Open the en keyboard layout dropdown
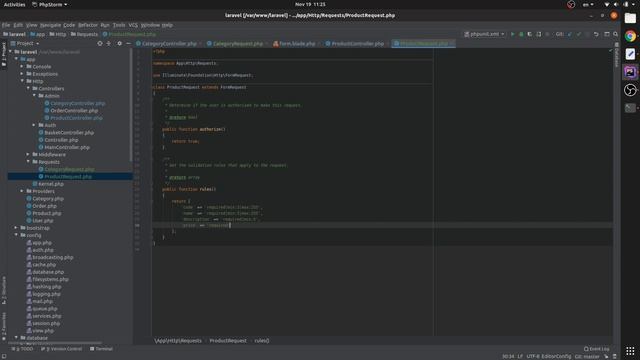 588,4
